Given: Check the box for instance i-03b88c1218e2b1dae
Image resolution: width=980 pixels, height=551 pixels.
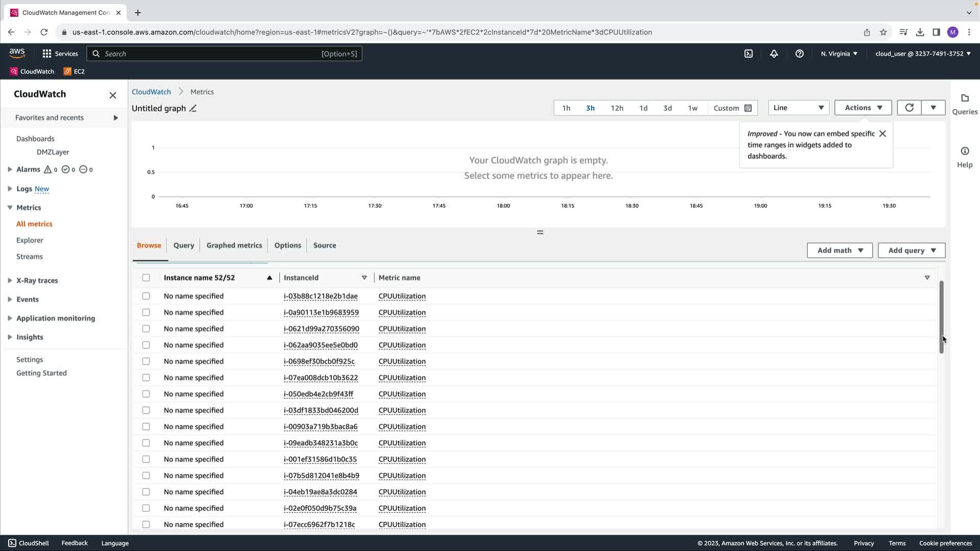Looking at the screenshot, I should tap(146, 296).
